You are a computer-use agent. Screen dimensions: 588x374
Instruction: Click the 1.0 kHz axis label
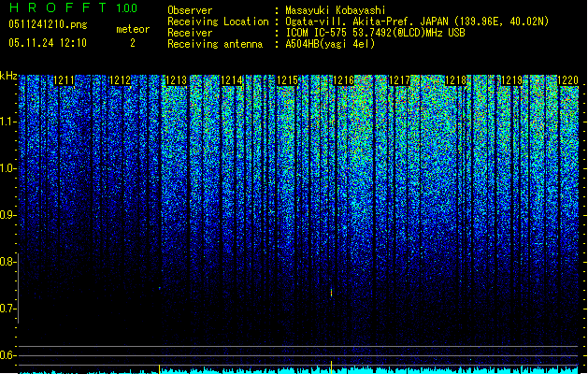[8, 169]
